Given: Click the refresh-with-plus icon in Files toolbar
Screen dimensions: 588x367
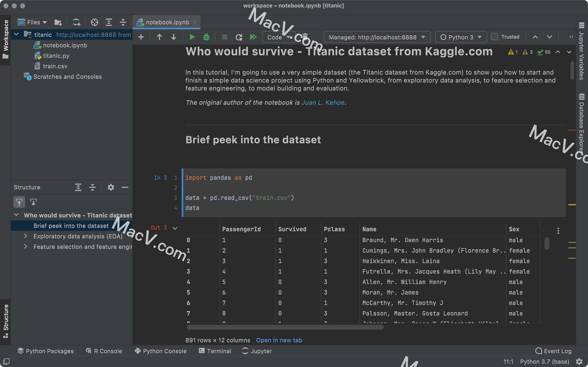Looking at the screenshot, I should click(x=76, y=22).
